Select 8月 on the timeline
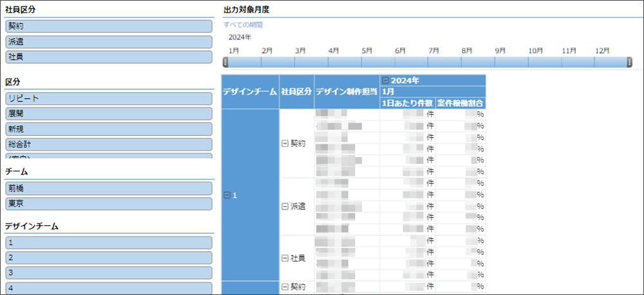The height and width of the screenshot is (295, 644). pyautogui.click(x=478, y=62)
